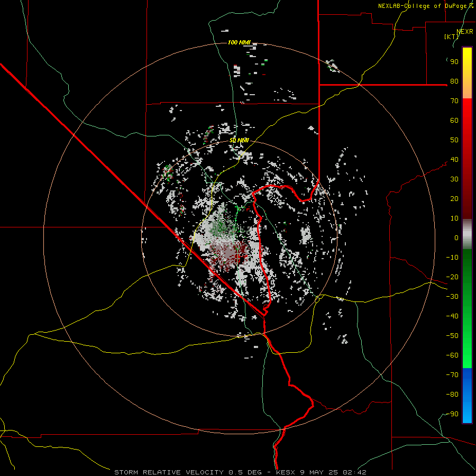Click the 10 knot scale label
The image size is (476, 476).
[x=454, y=218]
